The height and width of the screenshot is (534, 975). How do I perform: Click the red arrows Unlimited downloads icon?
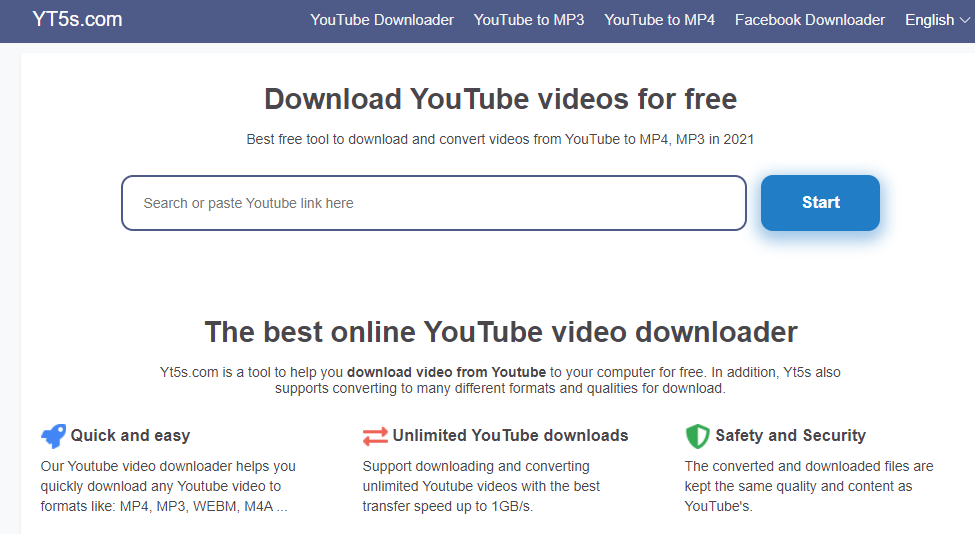(x=375, y=436)
